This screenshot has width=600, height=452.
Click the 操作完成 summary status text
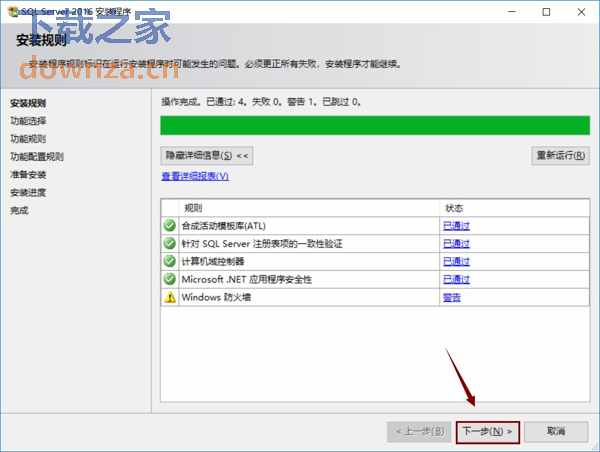pyautogui.click(x=261, y=102)
